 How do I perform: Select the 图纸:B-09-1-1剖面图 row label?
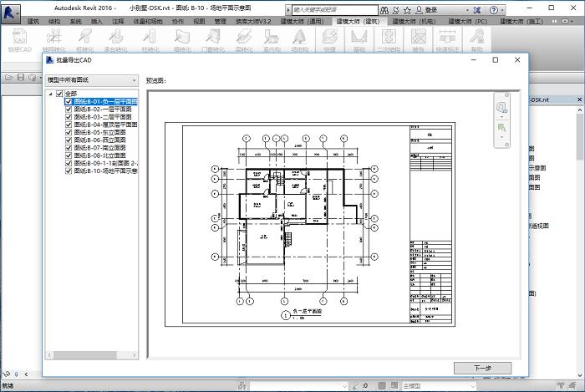106,163
